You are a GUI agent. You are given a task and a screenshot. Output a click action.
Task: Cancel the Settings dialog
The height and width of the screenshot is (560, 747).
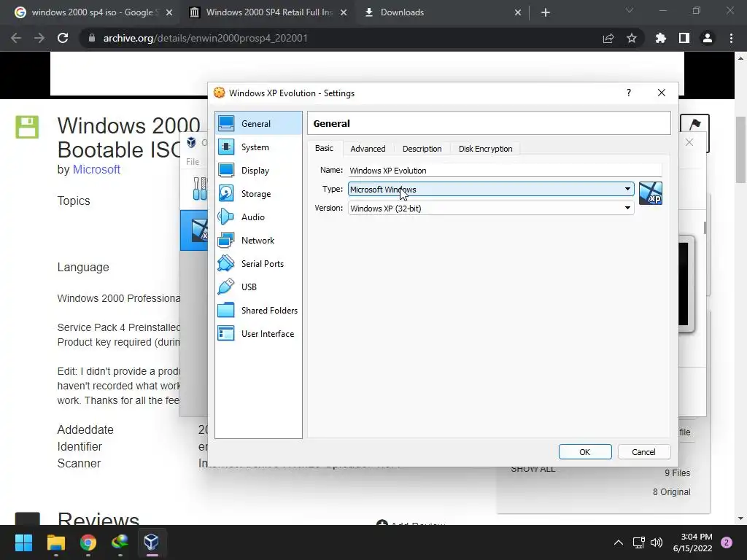point(643,452)
